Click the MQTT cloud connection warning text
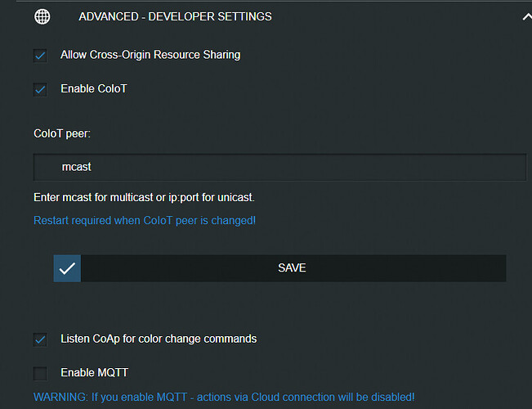Viewport: 532px width, 409px height. point(224,397)
